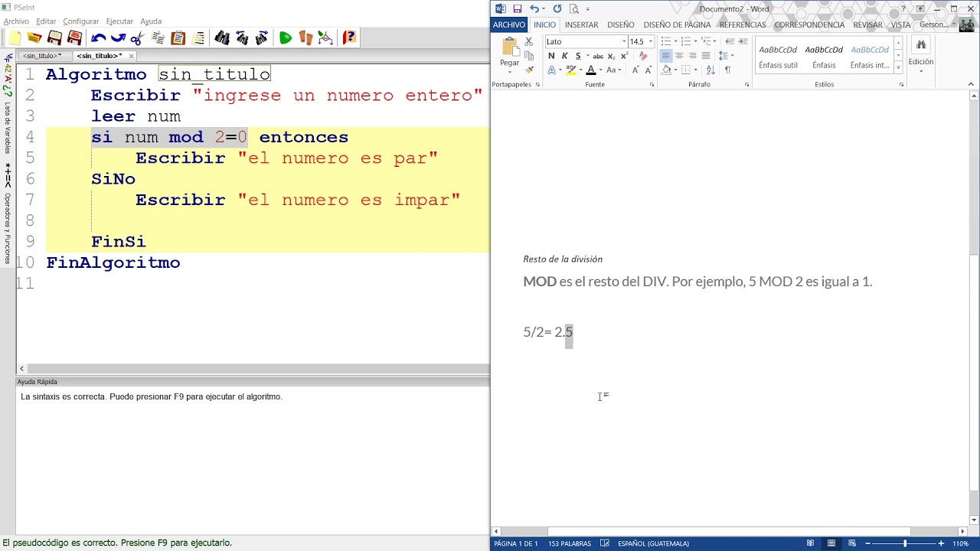This screenshot has height=551, width=980.
Task: Switch to the first <sin_titulo>* tab
Action: tap(42, 56)
